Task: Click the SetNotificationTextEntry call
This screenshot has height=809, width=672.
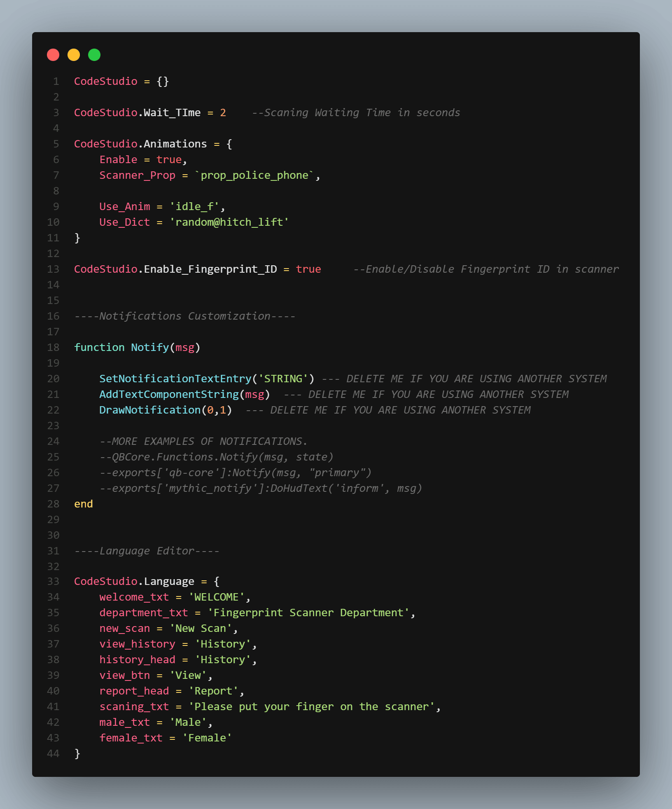Action: point(175,379)
